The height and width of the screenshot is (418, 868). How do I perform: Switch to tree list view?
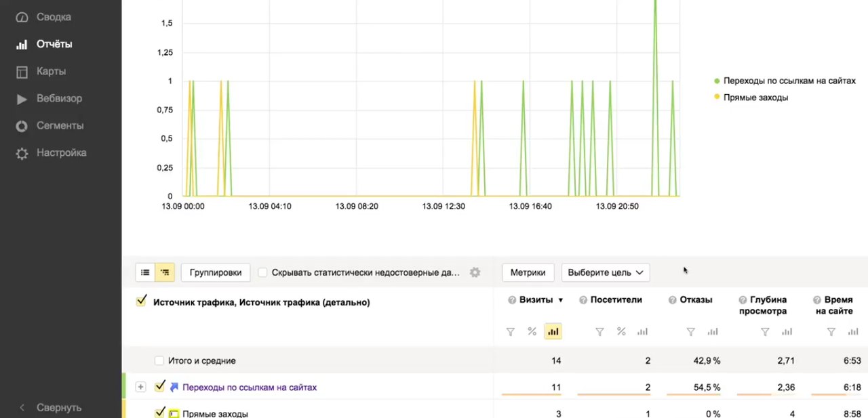165,272
